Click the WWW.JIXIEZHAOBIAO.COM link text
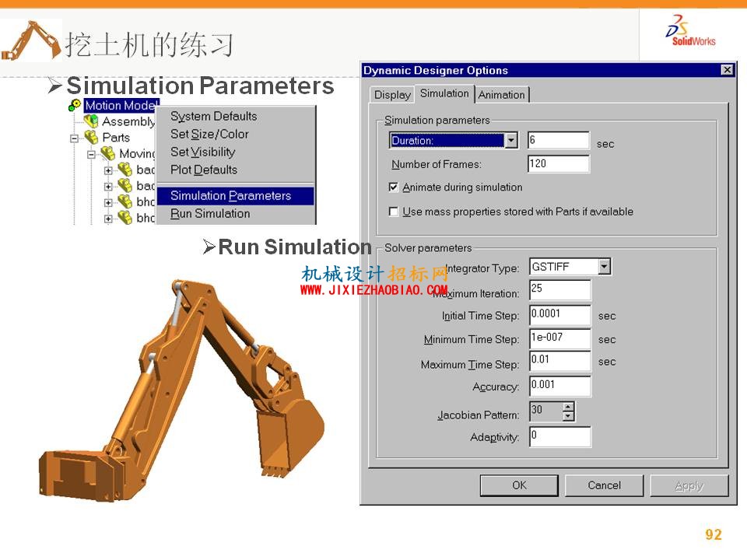747x560 pixels. 374,290
